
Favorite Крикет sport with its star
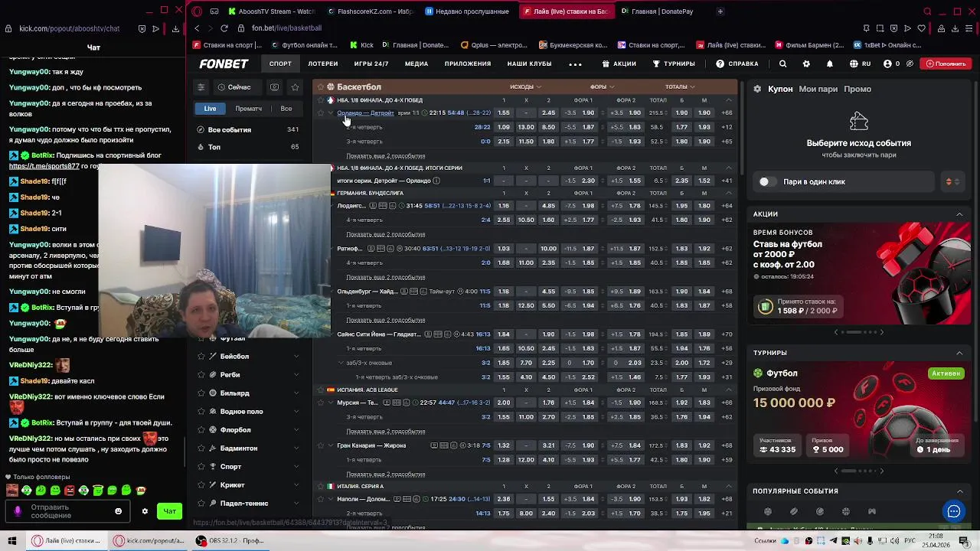201,485
